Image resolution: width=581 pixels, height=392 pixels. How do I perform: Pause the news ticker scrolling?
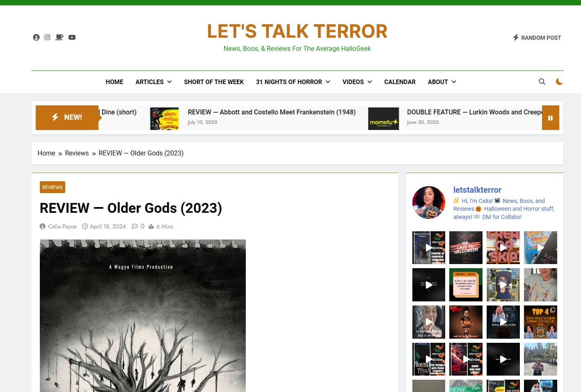(x=550, y=118)
